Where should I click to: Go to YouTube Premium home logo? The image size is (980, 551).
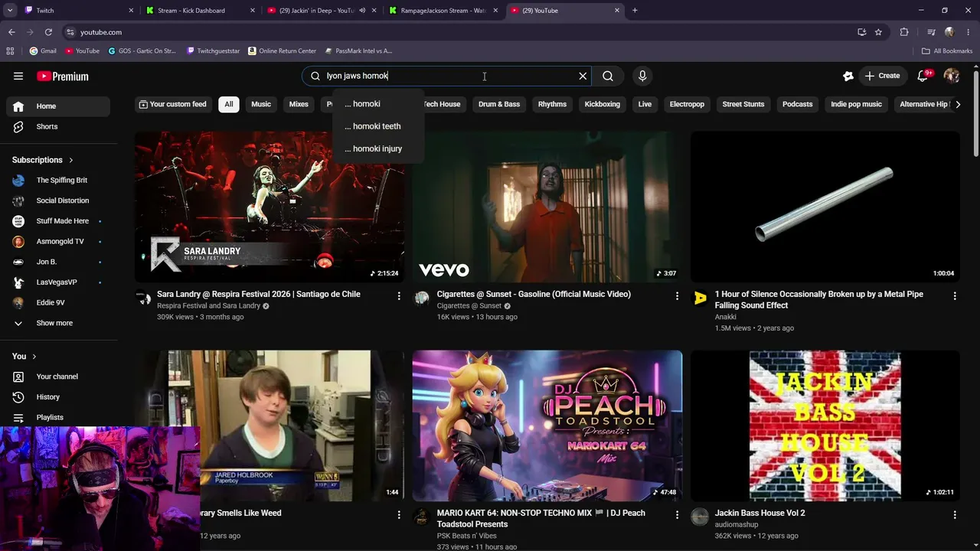pyautogui.click(x=63, y=76)
